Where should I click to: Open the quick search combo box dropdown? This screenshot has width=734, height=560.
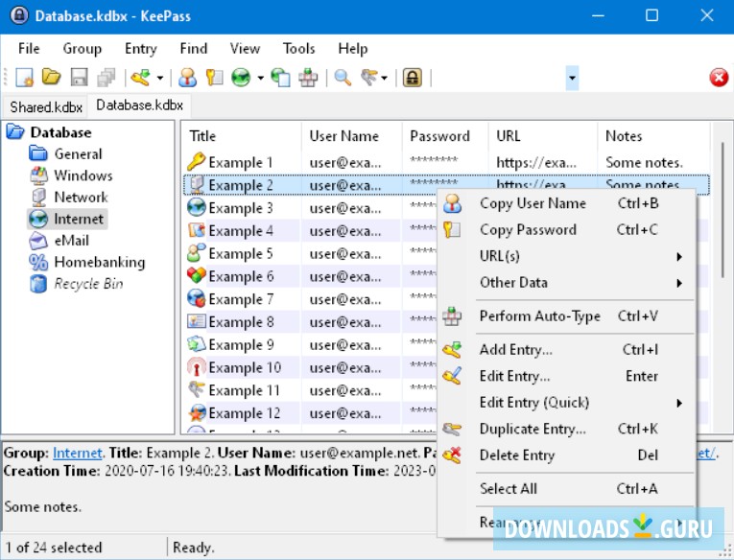572,78
